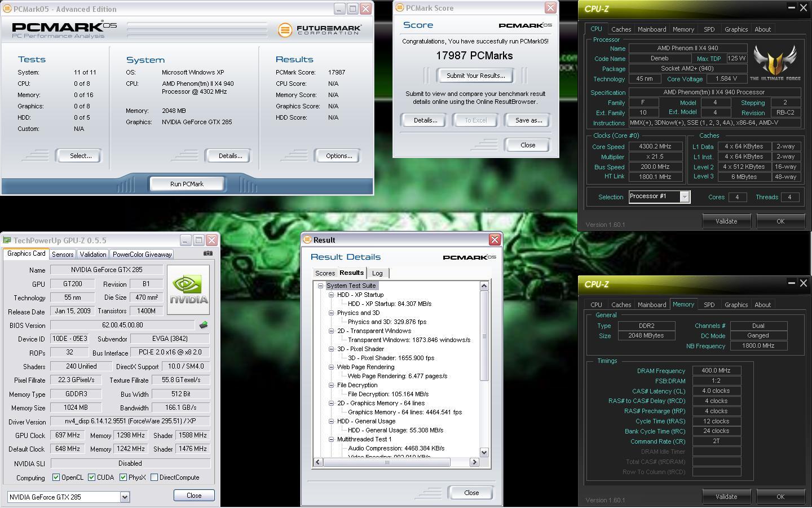The height and width of the screenshot is (508, 812).
Task: Click Submit Your Results button
Action: tap(475, 76)
